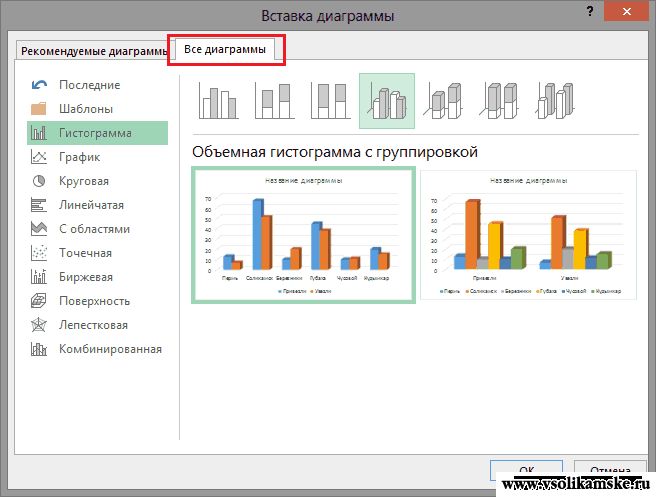Pick the 100% stacked column subtype

tap(328, 101)
